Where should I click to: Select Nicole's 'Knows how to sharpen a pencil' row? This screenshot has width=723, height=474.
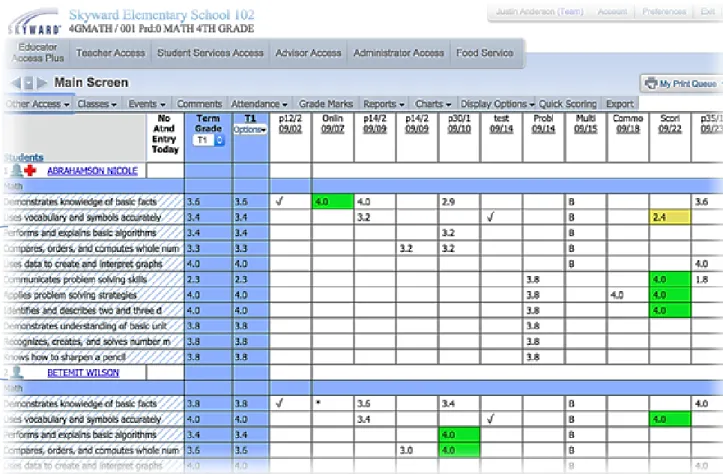tap(92, 357)
